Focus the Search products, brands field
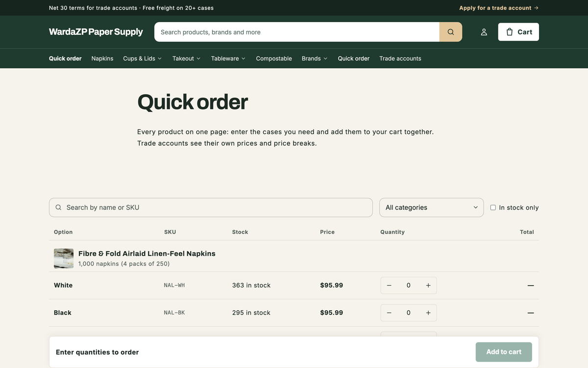The image size is (588, 368). point(297,32)
